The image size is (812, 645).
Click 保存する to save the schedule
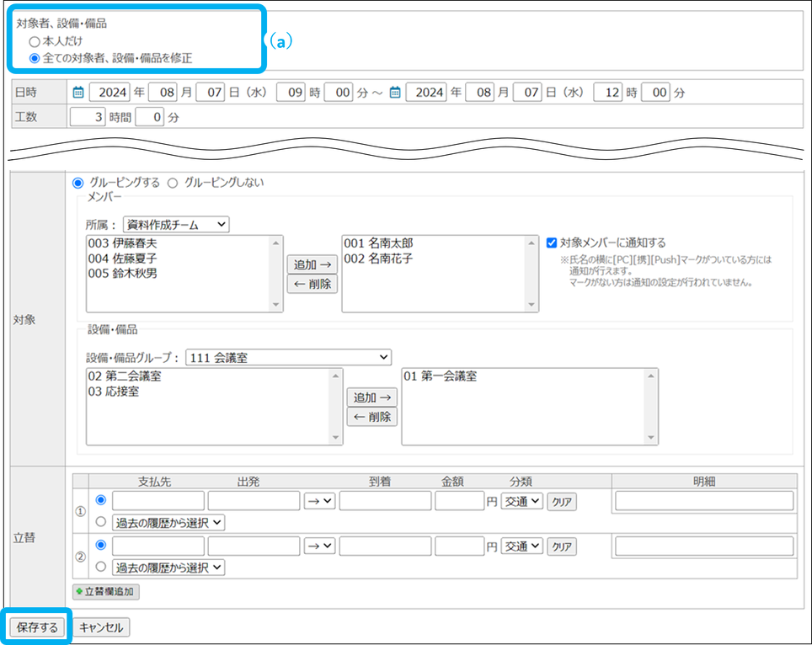pyautogui.click(x=38, y=627)
